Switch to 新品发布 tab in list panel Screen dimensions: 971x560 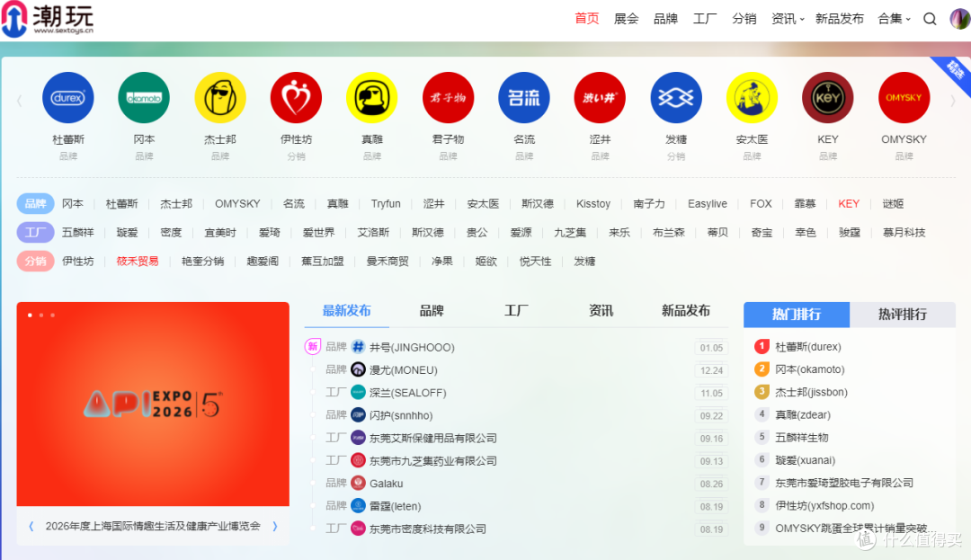point(685,311)
